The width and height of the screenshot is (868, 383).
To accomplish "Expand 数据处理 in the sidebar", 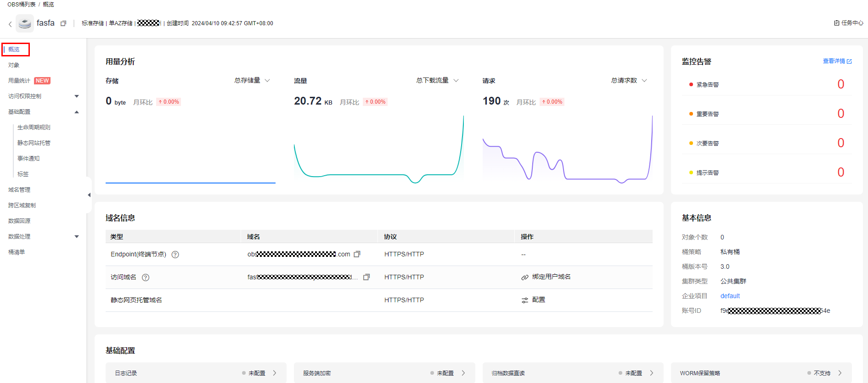I will (x=77, y=237).
